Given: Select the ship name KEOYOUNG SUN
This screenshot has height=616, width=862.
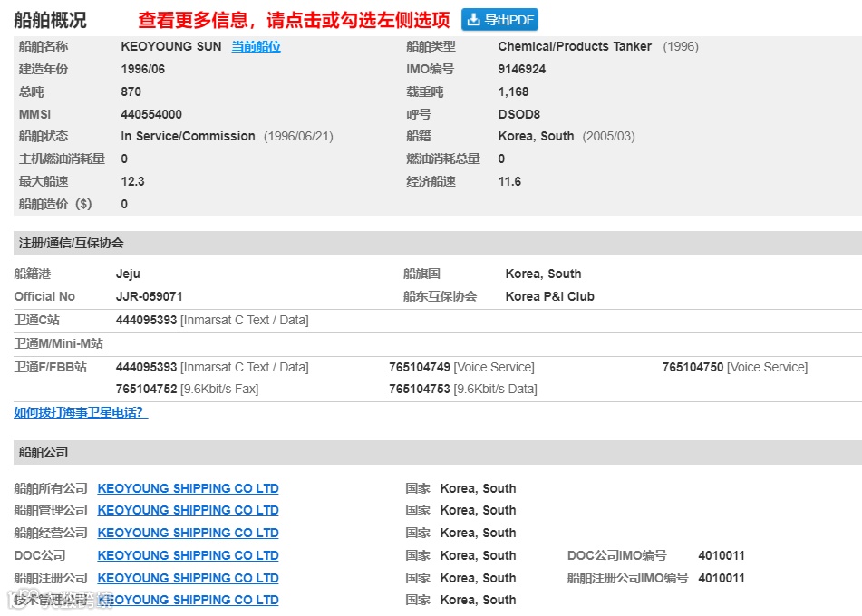Looking at the screenshot, I should [171, 47].
